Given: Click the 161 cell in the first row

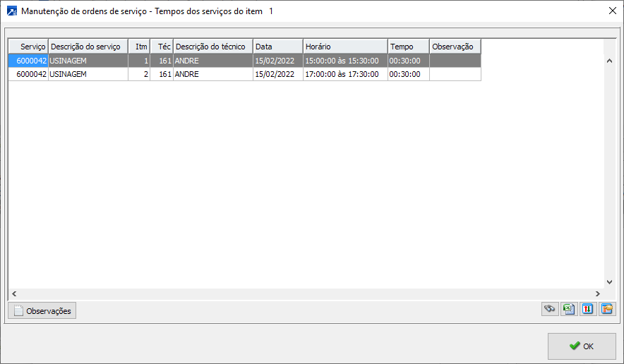Looking at the screenshot, I should pos(162,61).
